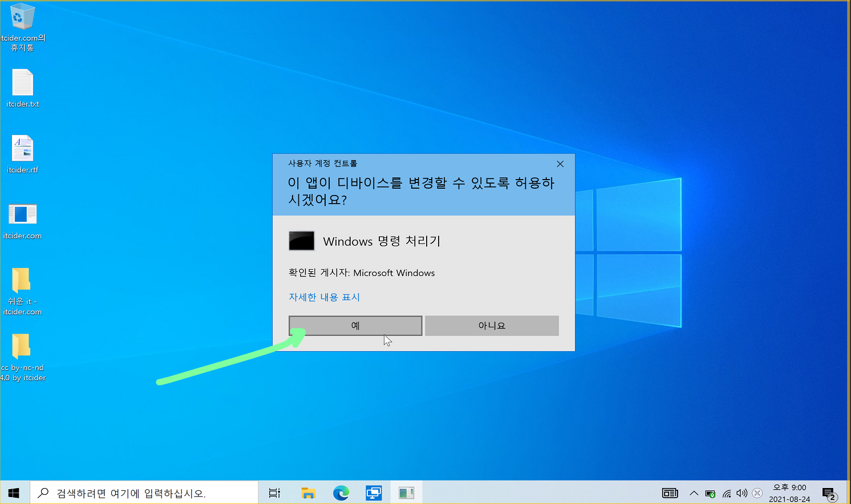
Task: Click the 예 (Yes) button
Action: pyautogui.click(x=355, y=326)
